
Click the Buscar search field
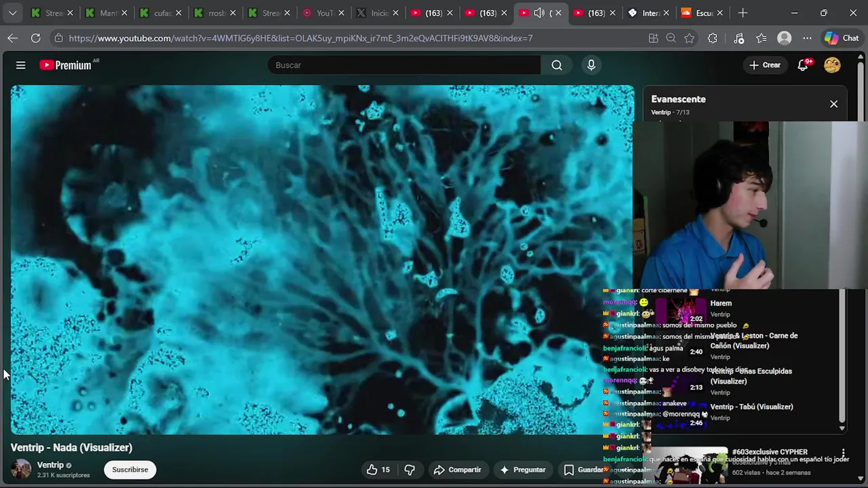(x=404, y=65)
